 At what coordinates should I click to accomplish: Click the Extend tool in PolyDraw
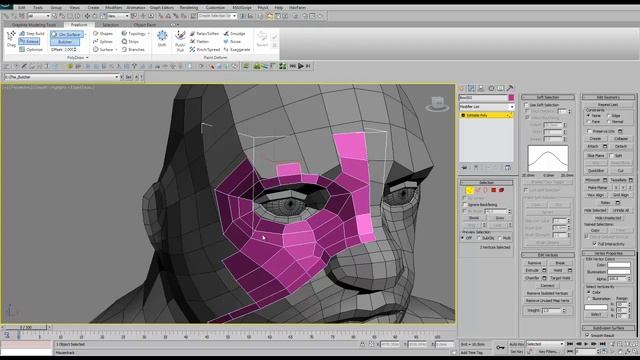[x=29, y=41]
